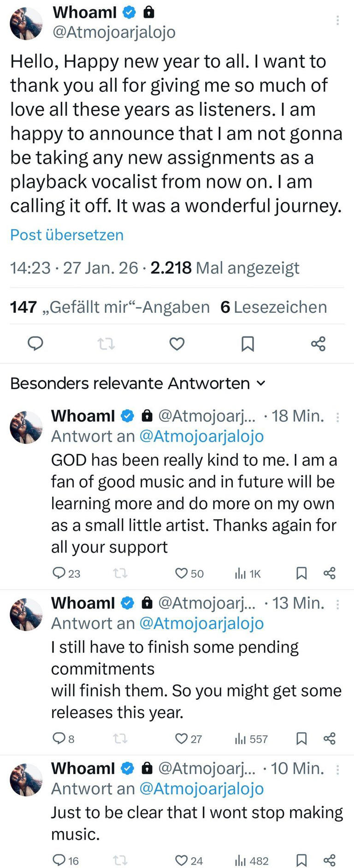
Task: Repost the main announcement post
Action: (x=106, y=344)
